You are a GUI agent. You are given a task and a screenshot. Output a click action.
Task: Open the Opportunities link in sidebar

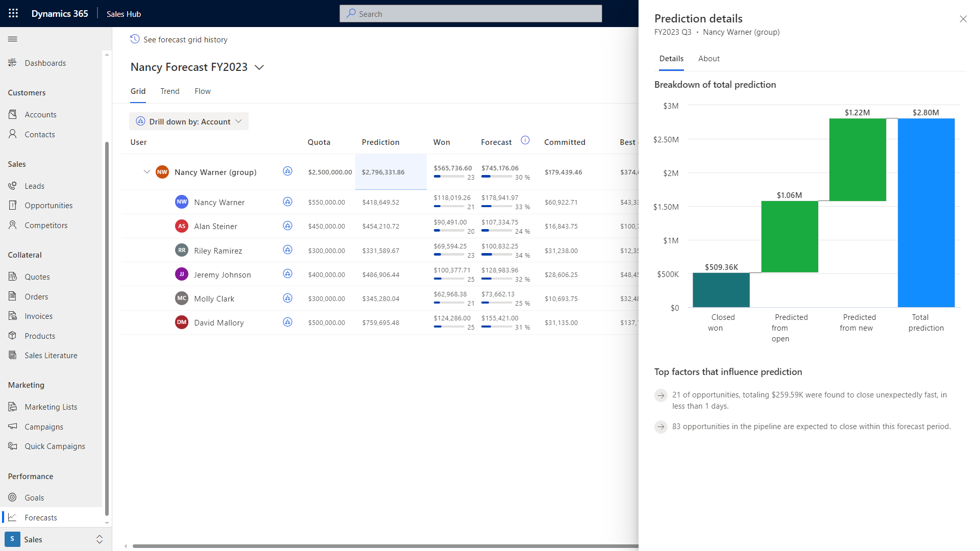(48, 206)
